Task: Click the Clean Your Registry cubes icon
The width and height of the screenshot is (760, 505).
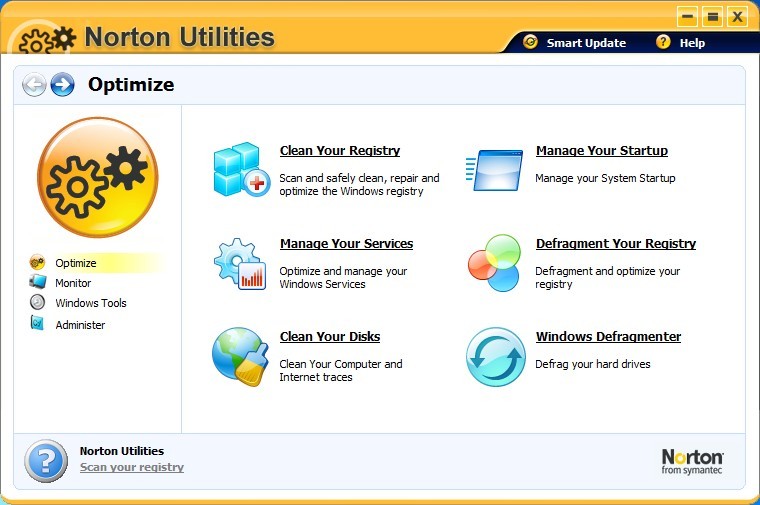Action: [x=240, y=169]
